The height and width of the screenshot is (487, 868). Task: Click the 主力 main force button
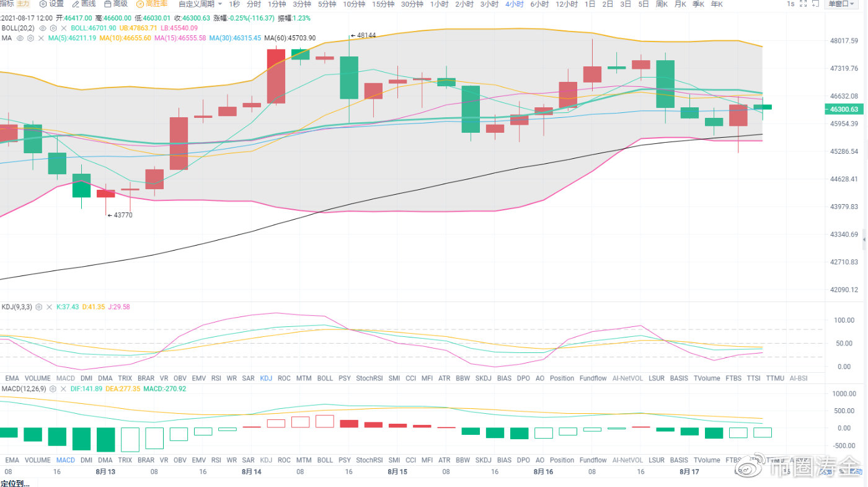[23, 4]
